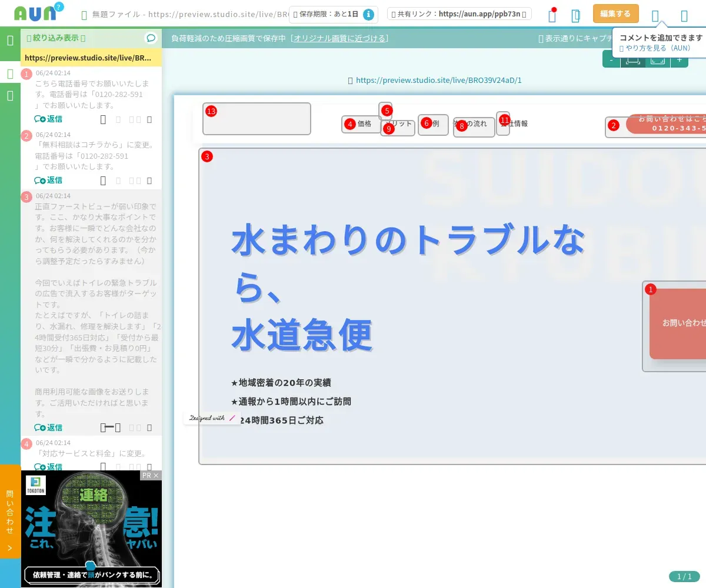This screenshot has width=706, height=588.
Task: Select the comment 1 number badge in list
Action: (x=26, y=74)
